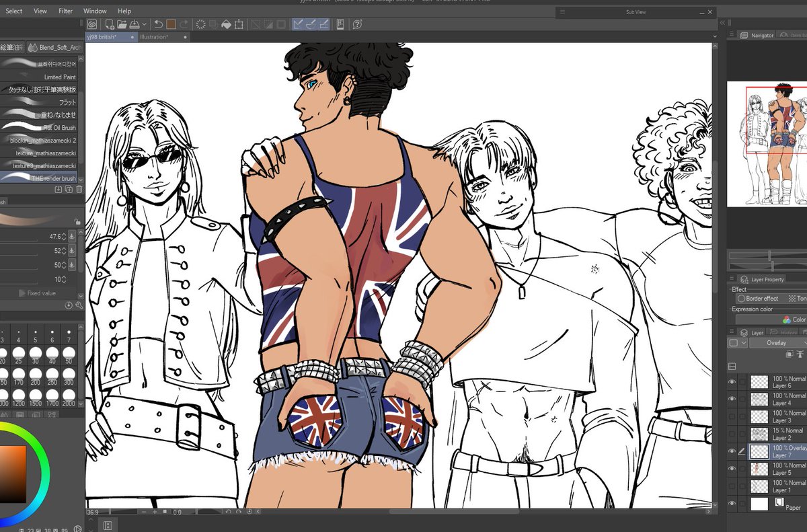Hide Layer 7 using eye icon
Viewport: 807px width, 532px height.
pyautogui.click(x=732, y=451)
